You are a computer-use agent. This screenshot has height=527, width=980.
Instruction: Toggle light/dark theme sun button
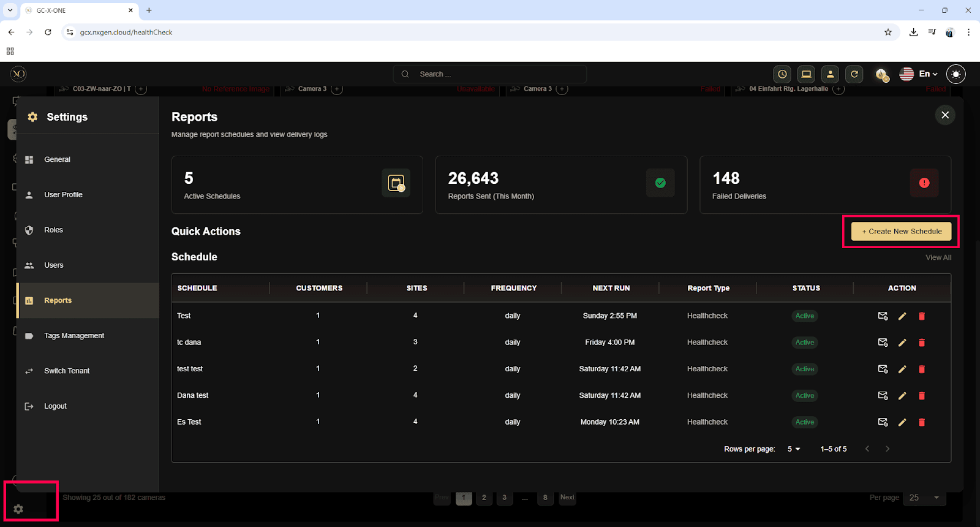[x=955, y=74]
